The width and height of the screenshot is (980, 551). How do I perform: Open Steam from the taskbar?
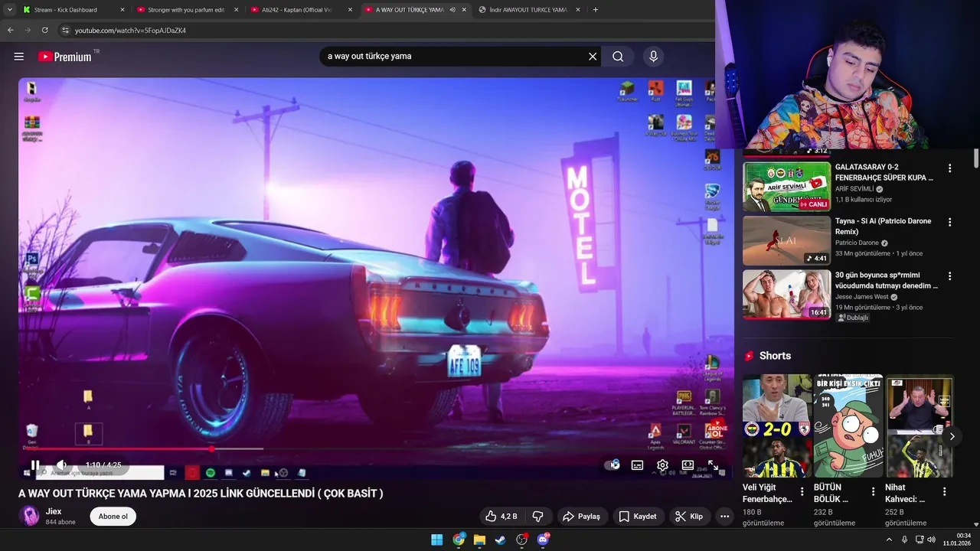pos(500,540)
